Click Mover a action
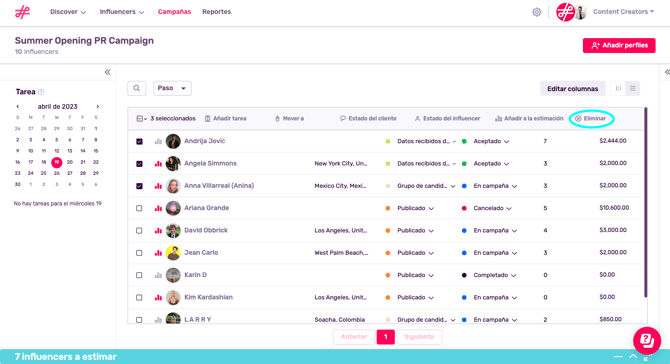 click(x=289, y=118)
